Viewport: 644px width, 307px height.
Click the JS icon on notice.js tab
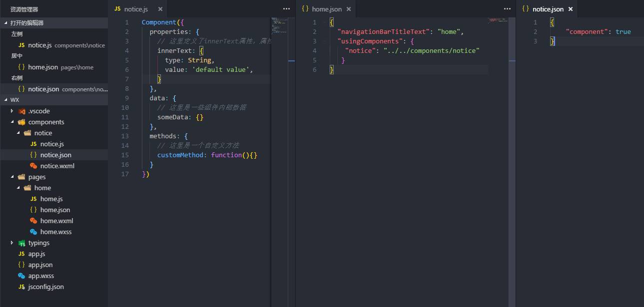(117, 9)
